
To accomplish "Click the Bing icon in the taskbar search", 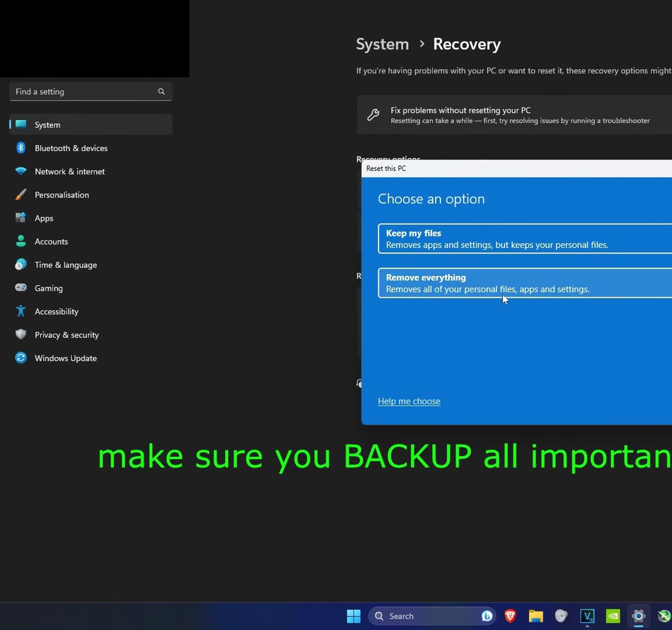I will click(487, 616).
